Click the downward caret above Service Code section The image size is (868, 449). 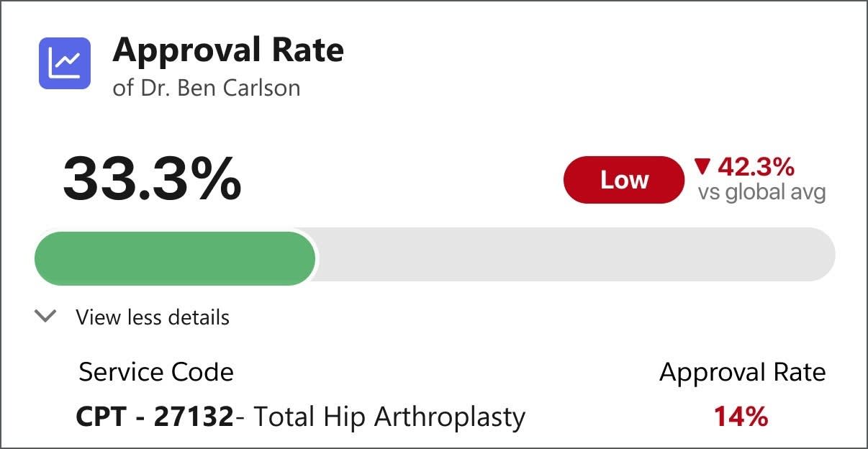(46, 317)
